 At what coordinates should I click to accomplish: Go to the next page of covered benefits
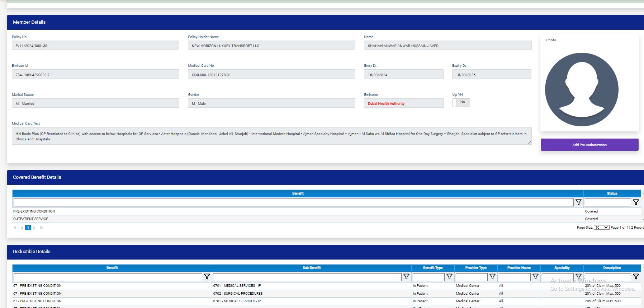(x=34, y=228)
